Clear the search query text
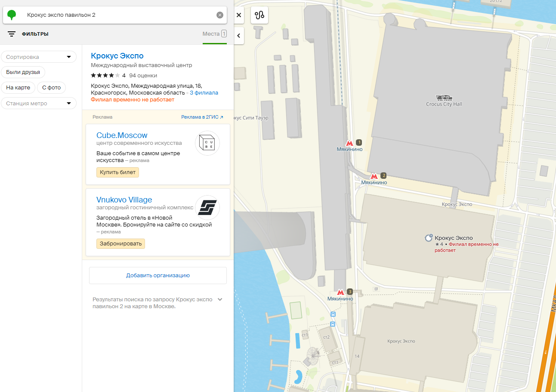The image size is (556, 392). click(x=220, y=15)
